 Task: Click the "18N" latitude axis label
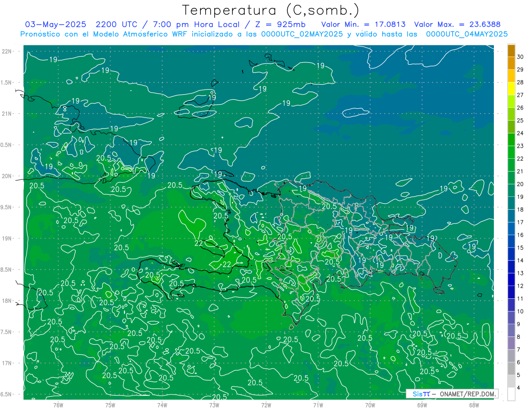coord(7,301)
